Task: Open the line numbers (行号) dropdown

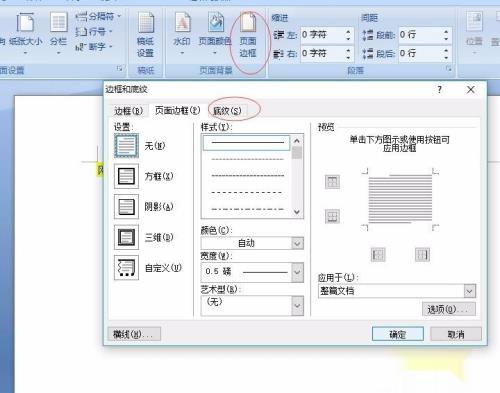Action: 93,32
